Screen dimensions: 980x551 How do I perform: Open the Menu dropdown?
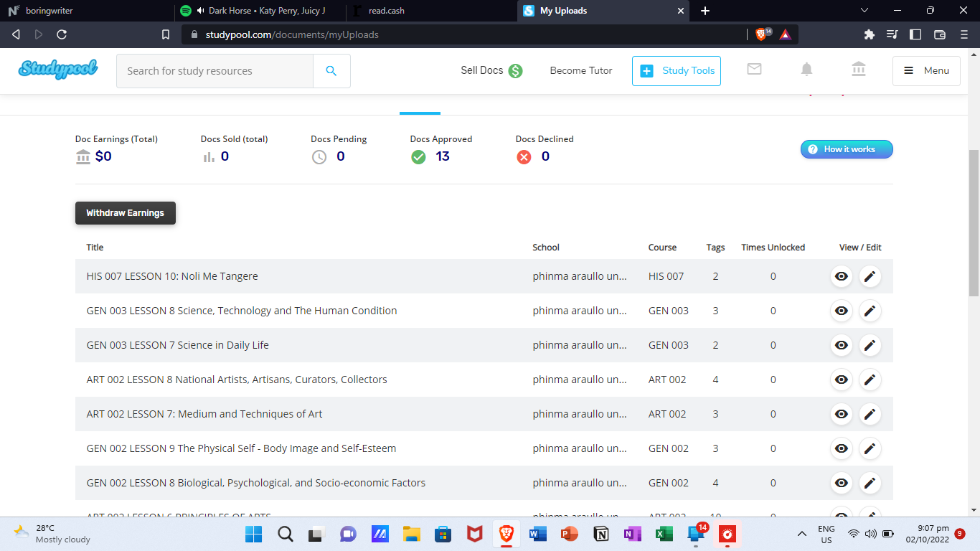(x=926, y=71)
